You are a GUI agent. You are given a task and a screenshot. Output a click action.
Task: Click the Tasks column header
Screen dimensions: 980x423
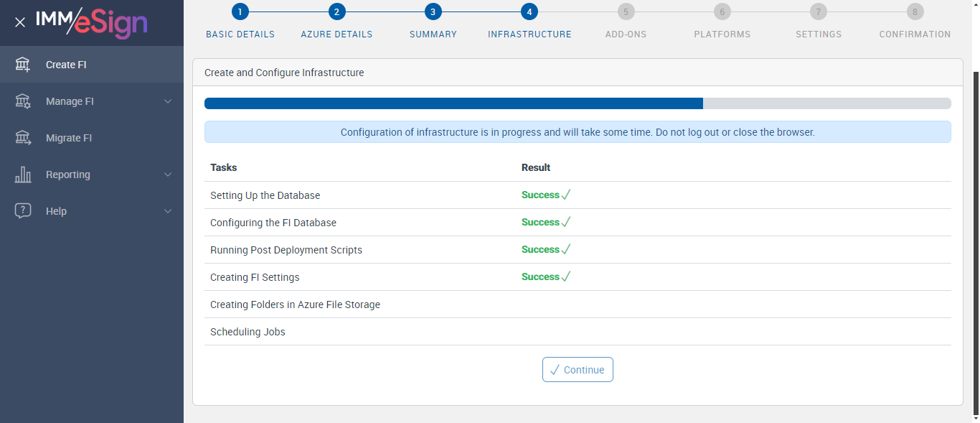(x=224, y=167)
